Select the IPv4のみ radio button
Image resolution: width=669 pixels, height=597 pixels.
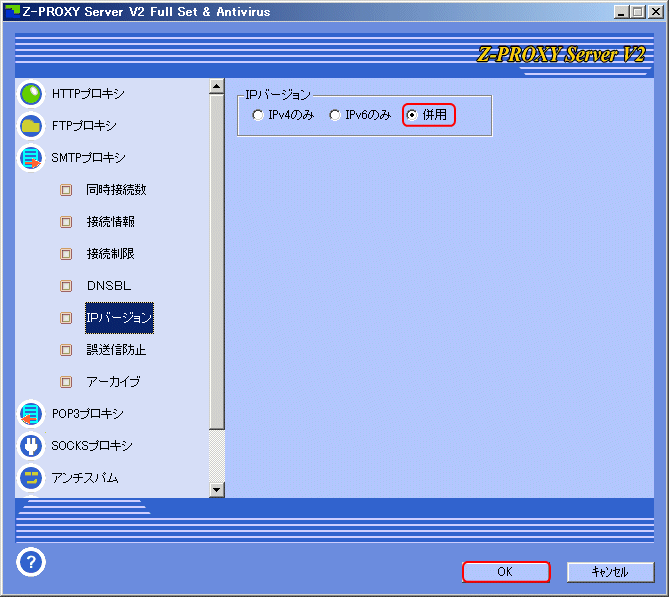pyautogui.click(x=257, y=115)
